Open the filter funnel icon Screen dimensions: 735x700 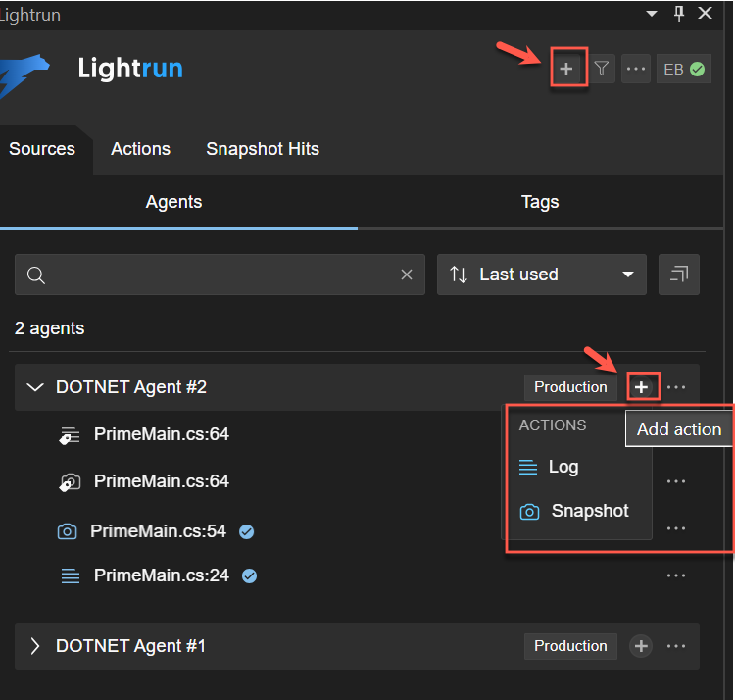602,69
